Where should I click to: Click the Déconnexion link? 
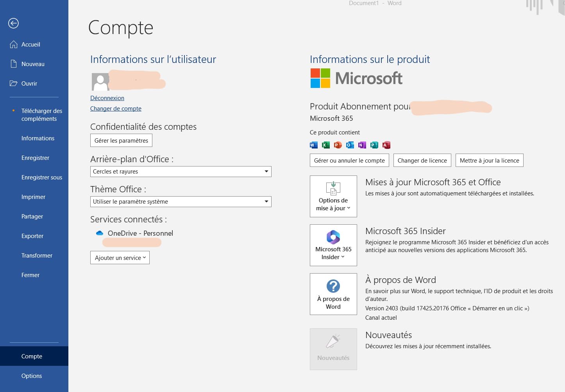pos(107,98)
